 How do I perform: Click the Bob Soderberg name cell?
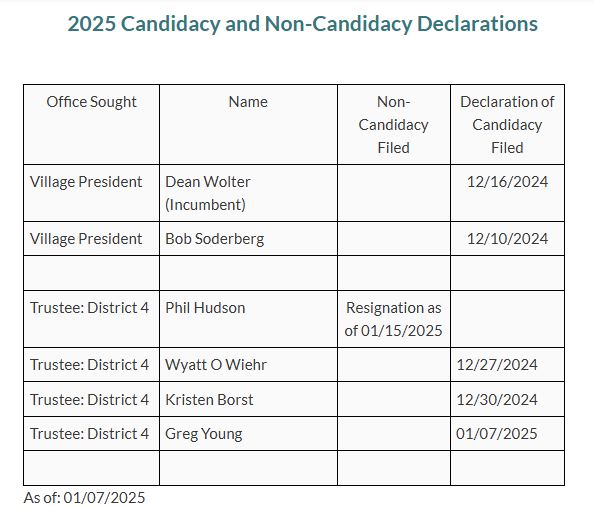(249, 239)
